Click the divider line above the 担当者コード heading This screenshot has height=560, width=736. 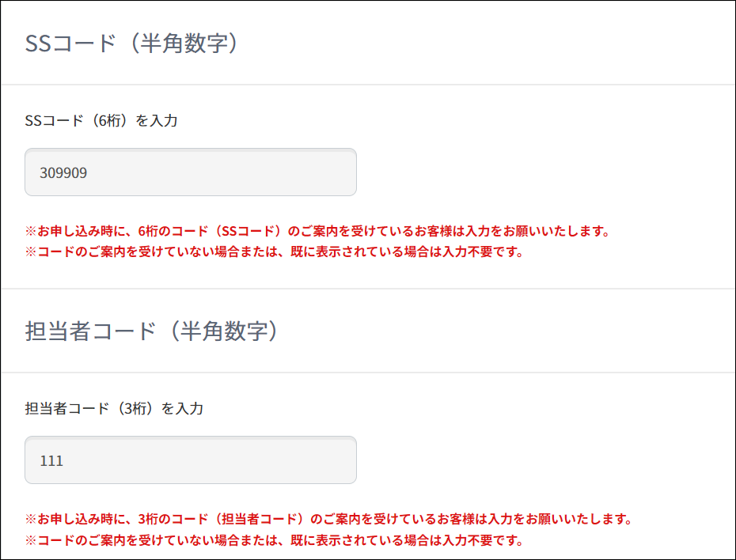368,289
